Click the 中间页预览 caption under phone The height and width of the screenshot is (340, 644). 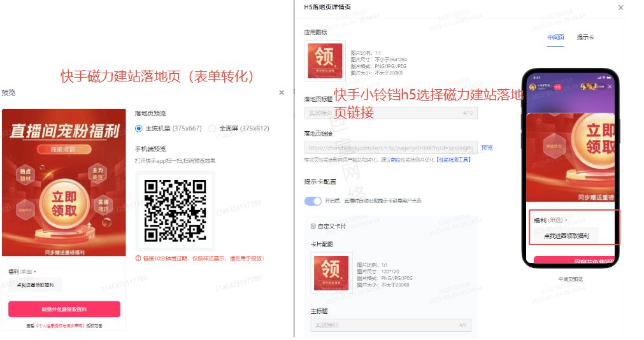point(571,280)
